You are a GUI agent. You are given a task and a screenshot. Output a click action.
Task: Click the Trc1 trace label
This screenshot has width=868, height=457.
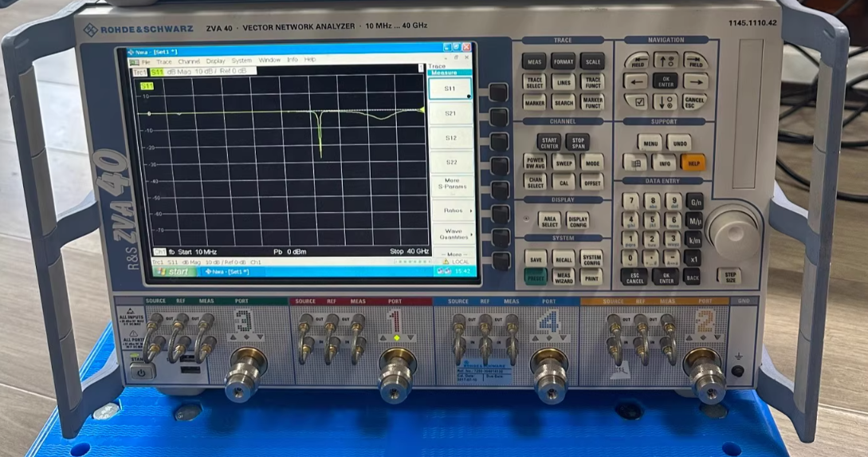140,72
